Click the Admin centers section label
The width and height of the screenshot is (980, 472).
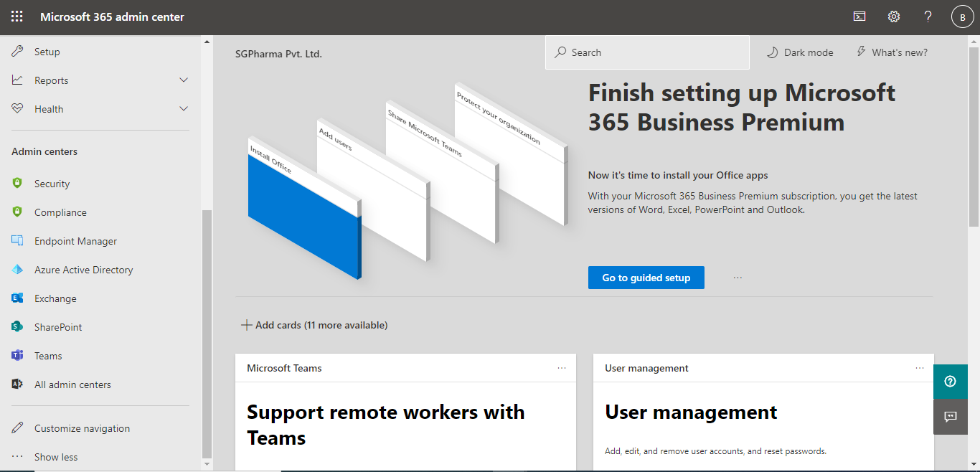click(x=44, y=151)
